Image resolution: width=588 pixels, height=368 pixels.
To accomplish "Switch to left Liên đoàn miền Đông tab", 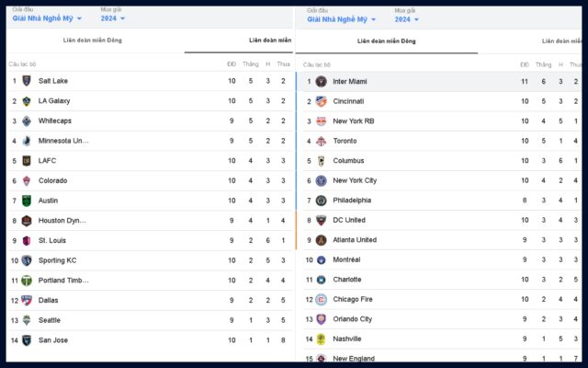I will pyautogui.click(x=93, y=40).
